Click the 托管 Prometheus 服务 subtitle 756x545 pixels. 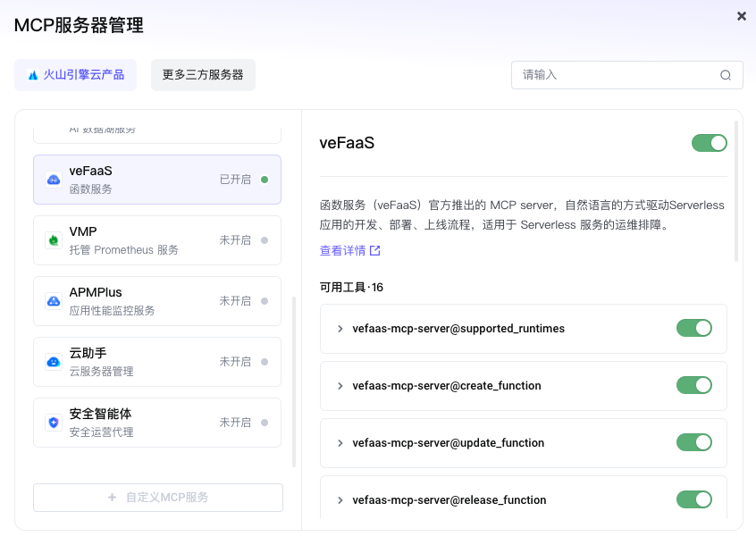(124, 250)
